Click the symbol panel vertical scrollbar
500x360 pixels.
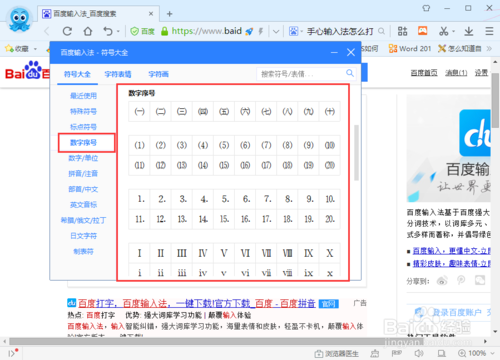pos(356,153)
